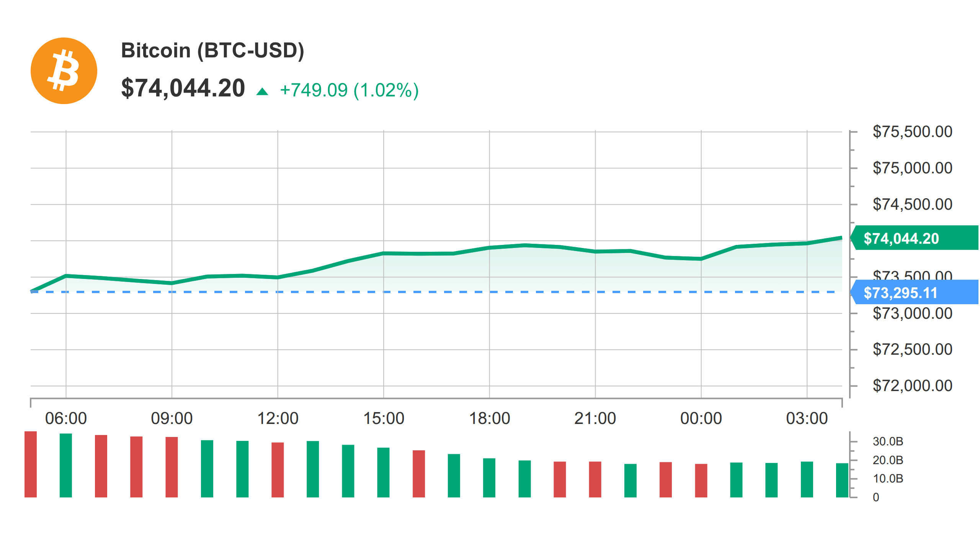The image size is (980, 551).
Task: Click the orange Bitcoin logo icon
Action: pos(64,71)
